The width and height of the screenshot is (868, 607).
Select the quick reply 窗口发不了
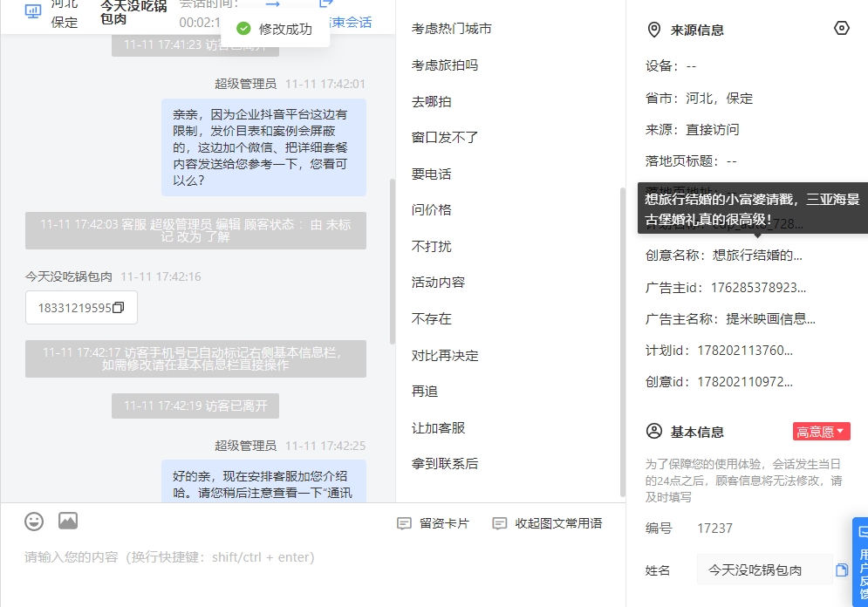[445, 137]
